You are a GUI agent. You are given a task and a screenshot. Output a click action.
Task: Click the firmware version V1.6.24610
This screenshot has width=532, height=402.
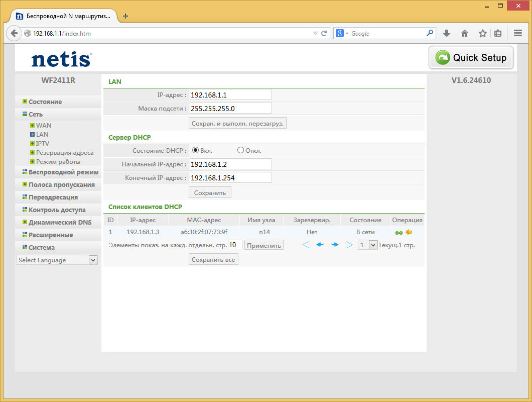tap(471, 80)
